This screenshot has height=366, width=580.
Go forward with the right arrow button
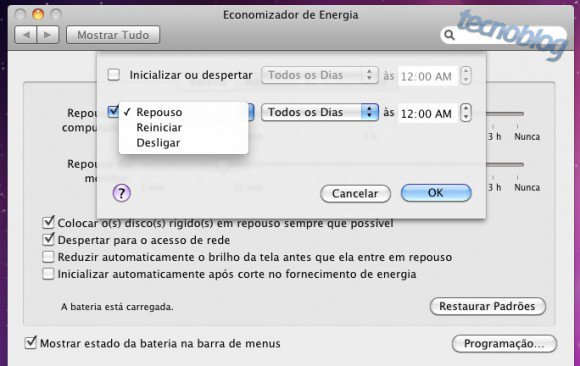(48, 35)
